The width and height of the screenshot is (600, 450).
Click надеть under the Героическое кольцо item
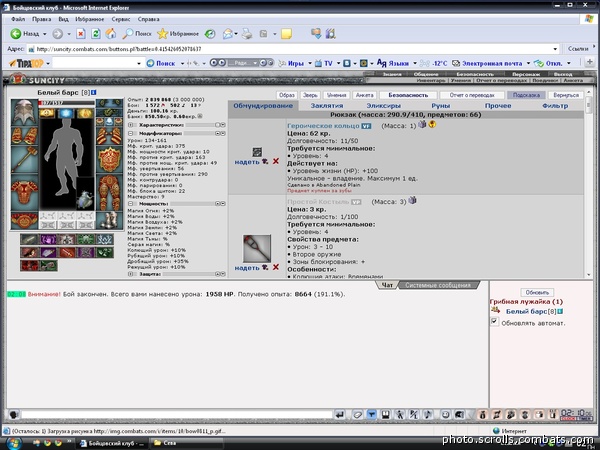coord(247,162)
